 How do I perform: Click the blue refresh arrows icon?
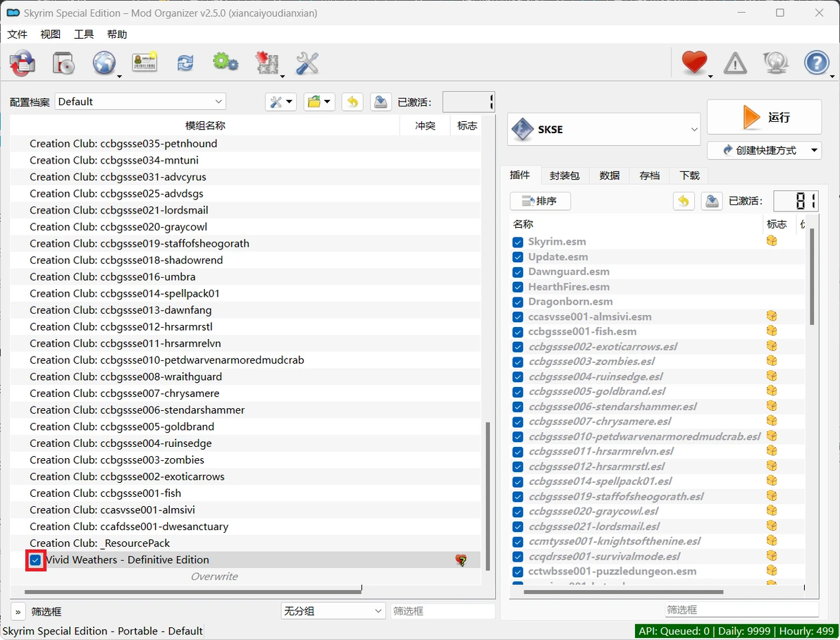pos(185,63)
